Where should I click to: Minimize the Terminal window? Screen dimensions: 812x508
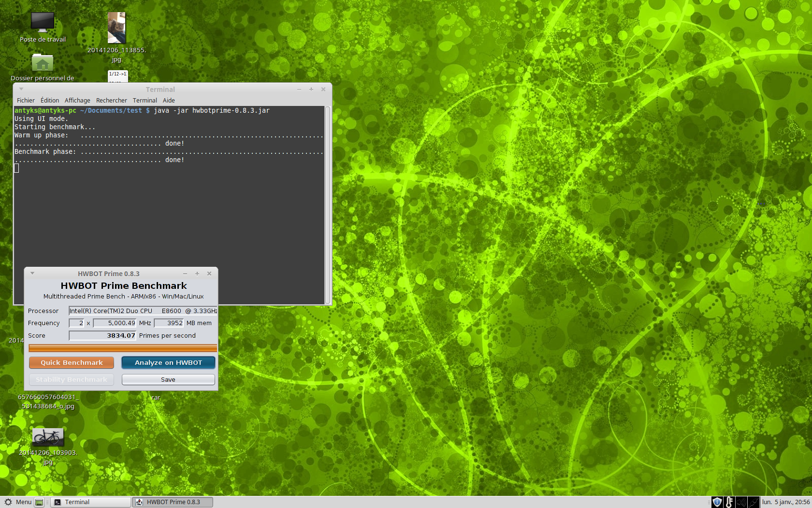pos(299,89)
